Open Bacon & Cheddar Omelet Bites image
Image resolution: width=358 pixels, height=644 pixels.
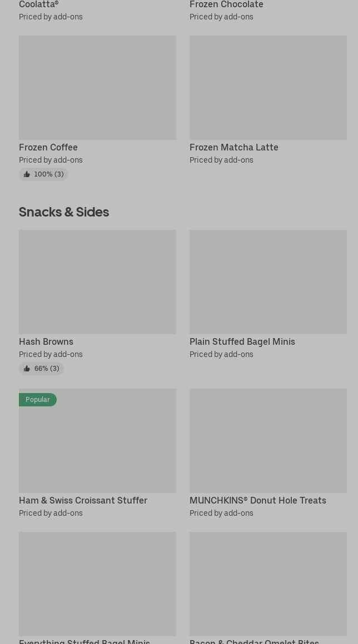[x=268, y=584]
